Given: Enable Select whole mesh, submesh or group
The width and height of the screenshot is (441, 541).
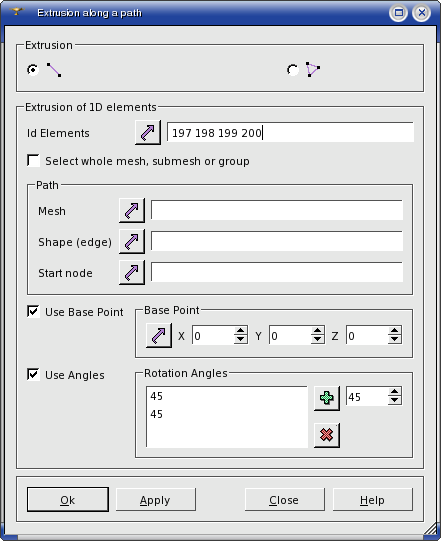Looking at the screenshot, I should (33, 161).
